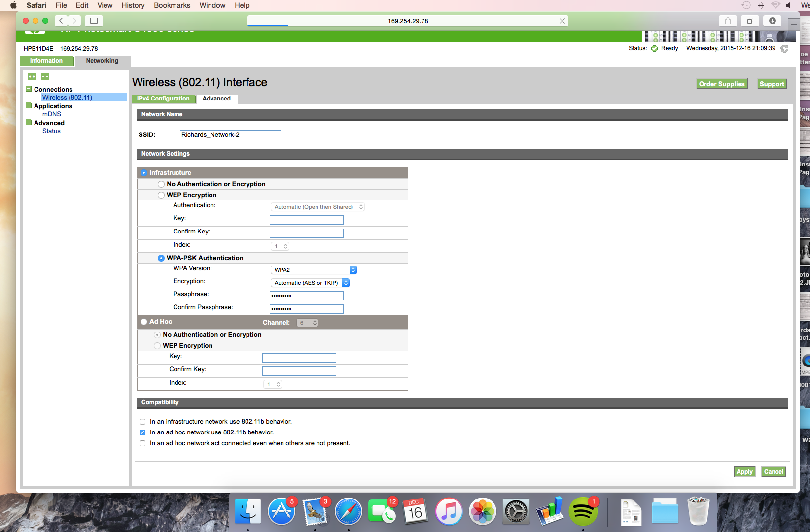Screen dimensions: 810x532
Task: Show the Safari sidebar
Action: pos(94,21)
